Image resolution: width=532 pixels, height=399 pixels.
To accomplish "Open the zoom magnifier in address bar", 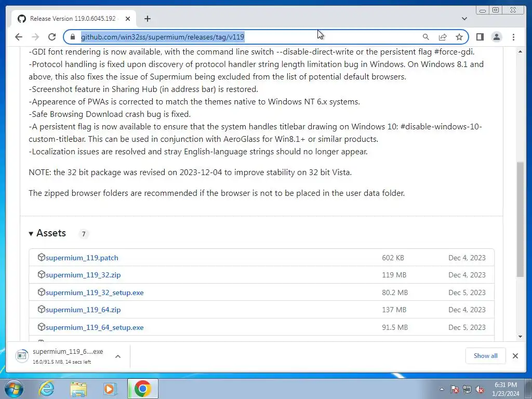I will point(426,37).
